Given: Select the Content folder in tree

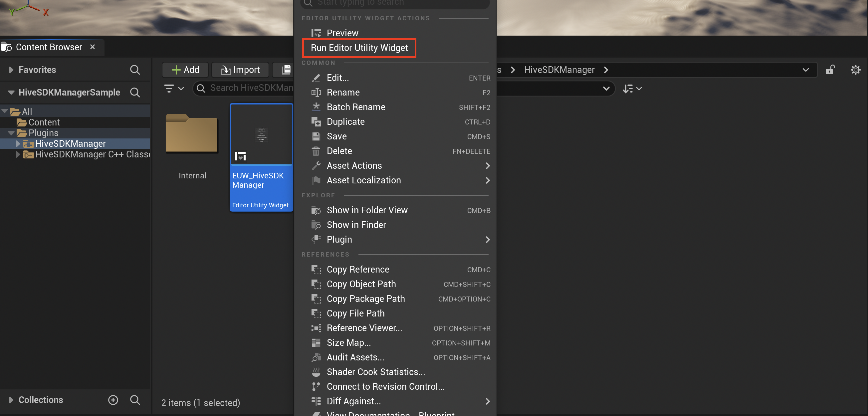Looking at the screenshot, I should point(44,122).
